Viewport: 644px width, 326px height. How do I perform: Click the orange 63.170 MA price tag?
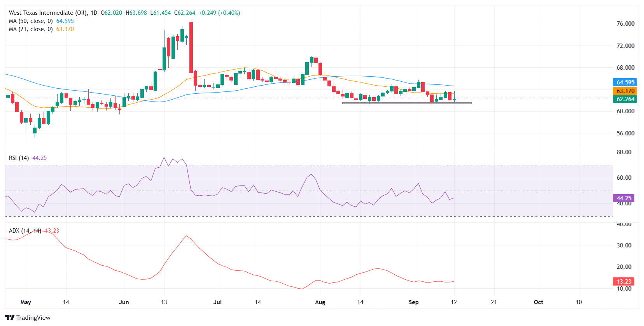pos(625,91)
